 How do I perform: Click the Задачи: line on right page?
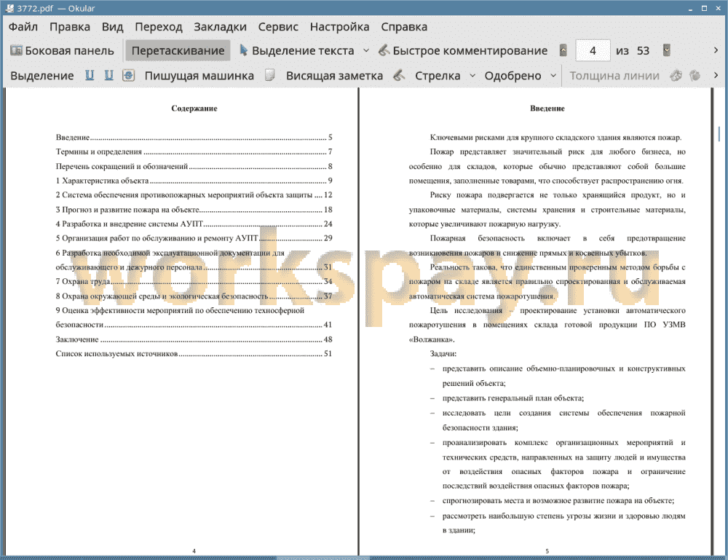tap(443, 354)
